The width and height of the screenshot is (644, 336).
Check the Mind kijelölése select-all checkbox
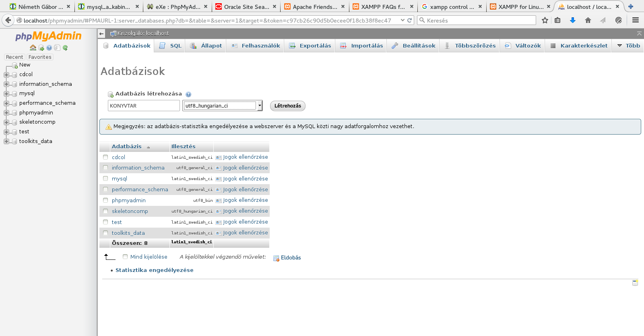pyautogui.click(x=125, y=257)
